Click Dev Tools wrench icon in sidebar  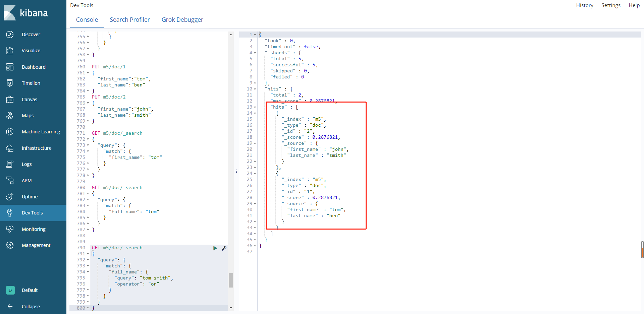(10, 213)
